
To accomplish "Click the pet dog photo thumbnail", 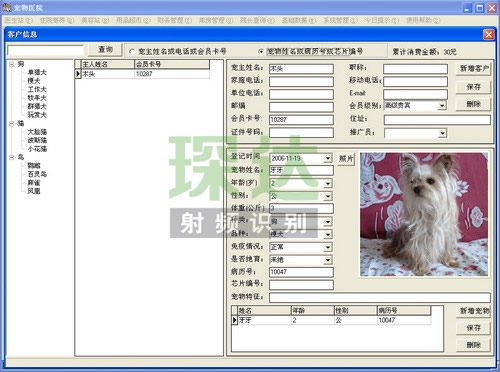I will [424, 214].
